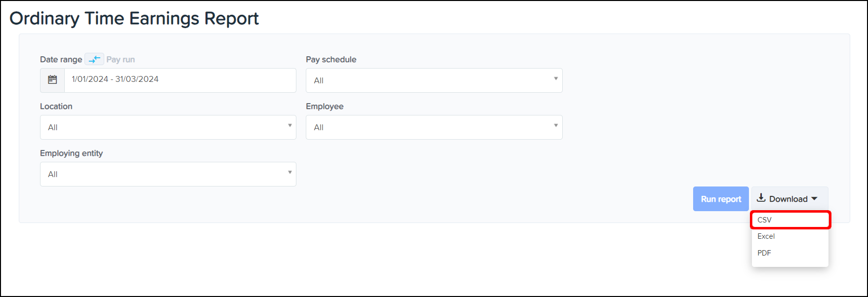
Task: Click the date range field showing 1/01/2024 - 31/03/2024
Action: pyautogui.click(x=180, y=80)
